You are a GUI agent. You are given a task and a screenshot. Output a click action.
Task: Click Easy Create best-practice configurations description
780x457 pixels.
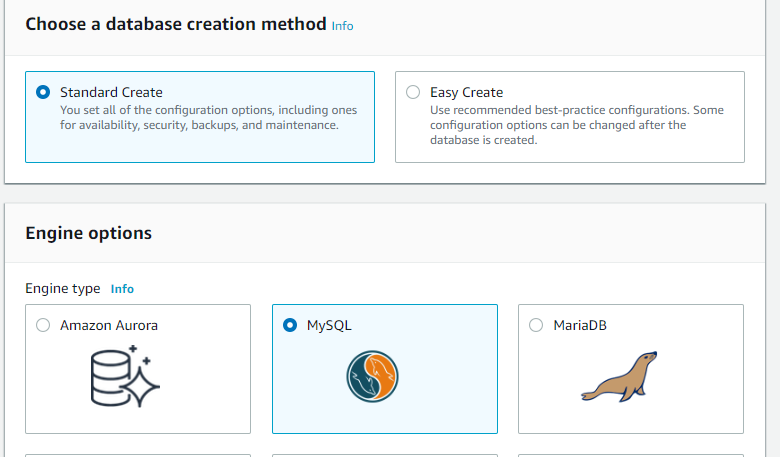coord(577,125)
